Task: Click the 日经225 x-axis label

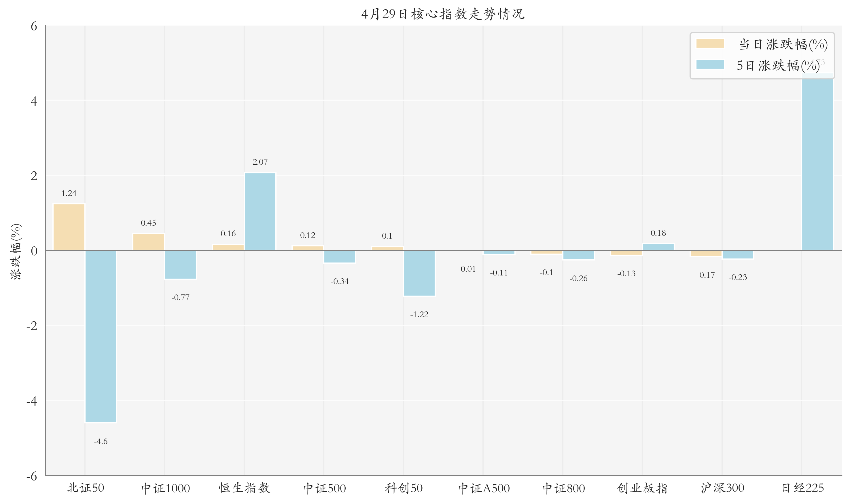Action: point(802,488)
